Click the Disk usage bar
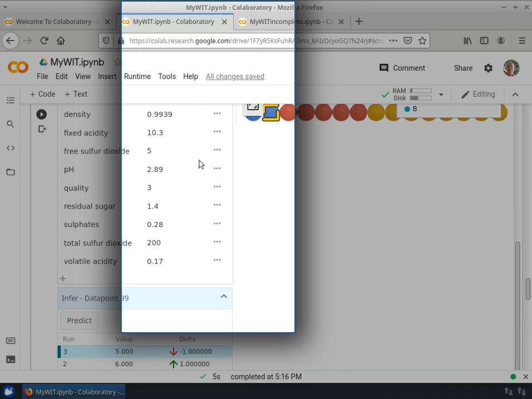 (x=421, y=98)
